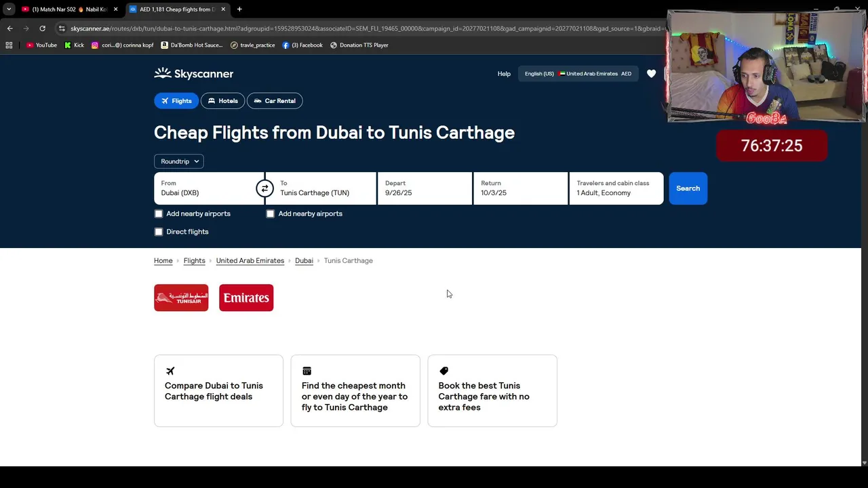The width and height of the screenshot is (868, 488).
Task: Check Add nearby airports under From
Action: click(x=159, y=213)
